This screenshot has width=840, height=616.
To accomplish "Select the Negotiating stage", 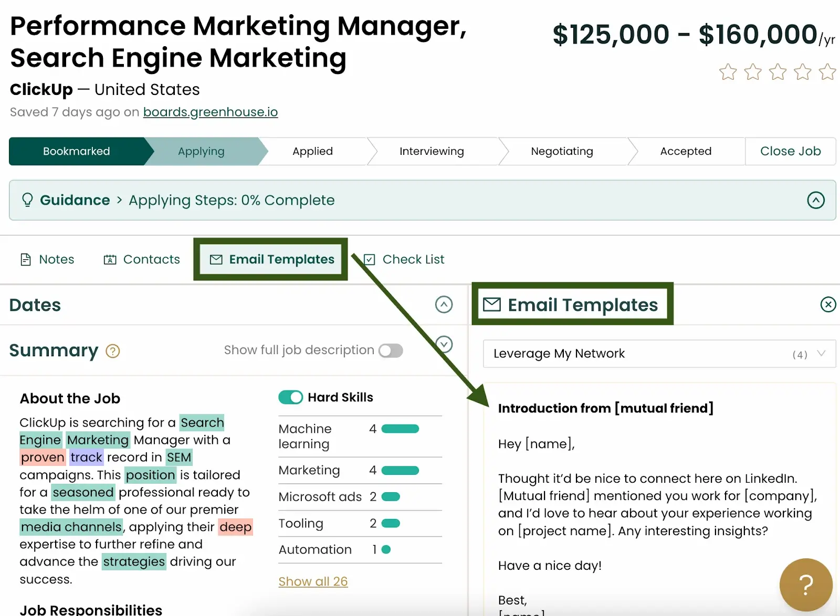I will [562, 151].
